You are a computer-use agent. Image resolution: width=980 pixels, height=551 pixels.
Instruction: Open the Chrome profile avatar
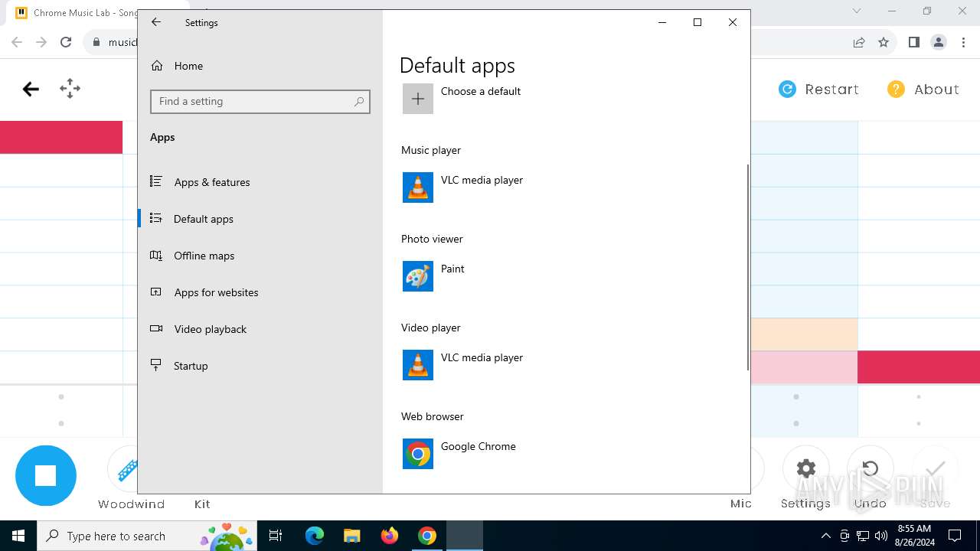coord(939,42)
